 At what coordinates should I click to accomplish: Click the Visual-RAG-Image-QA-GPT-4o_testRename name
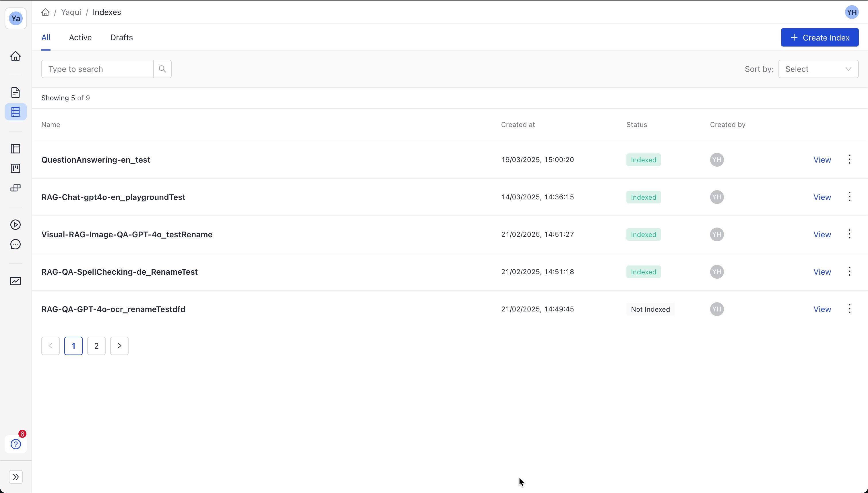coord(127,234)
